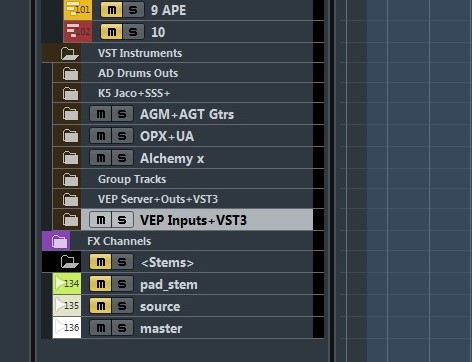Solo the pad_stem track

coord(122,284)
